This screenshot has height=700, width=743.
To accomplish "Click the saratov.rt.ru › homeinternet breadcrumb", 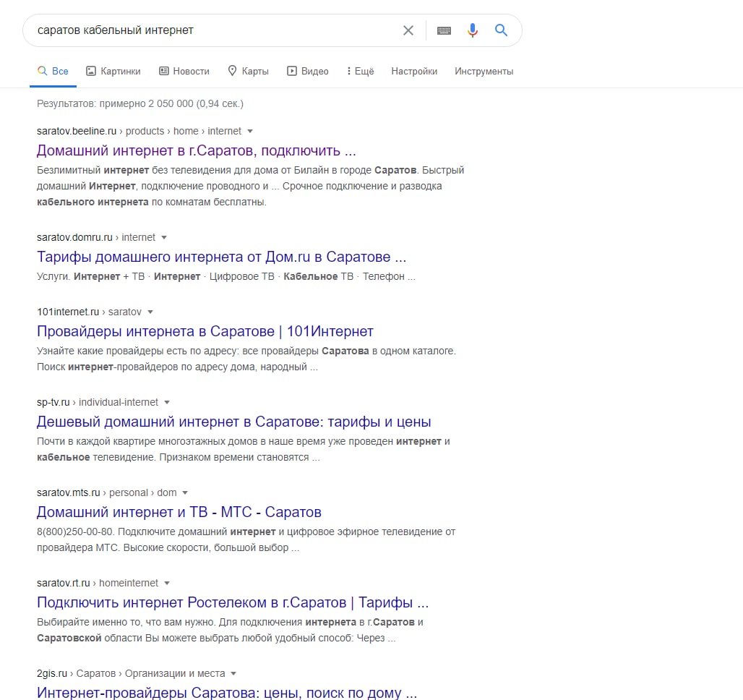I will pos(98,583).
